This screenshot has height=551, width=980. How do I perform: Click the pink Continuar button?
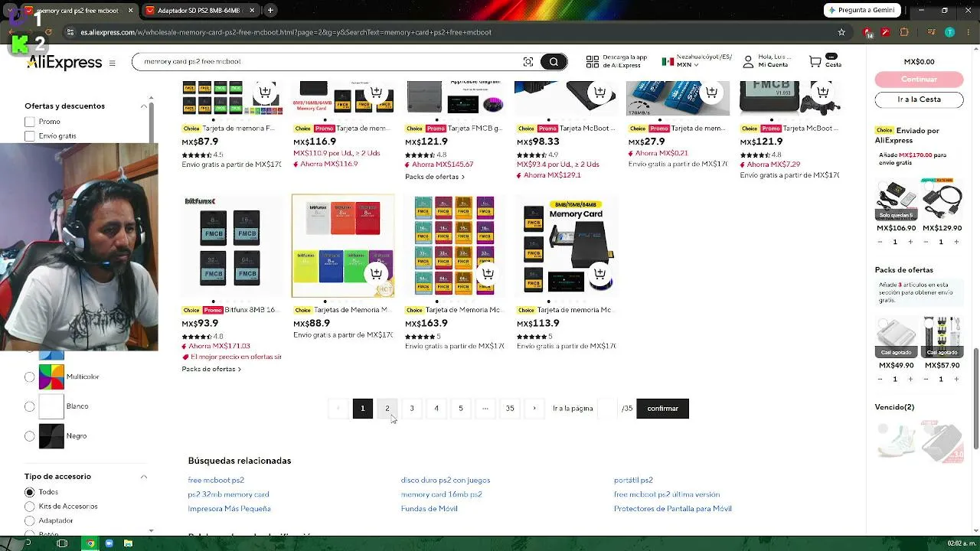pyautogui.click(x=919, y=80)
